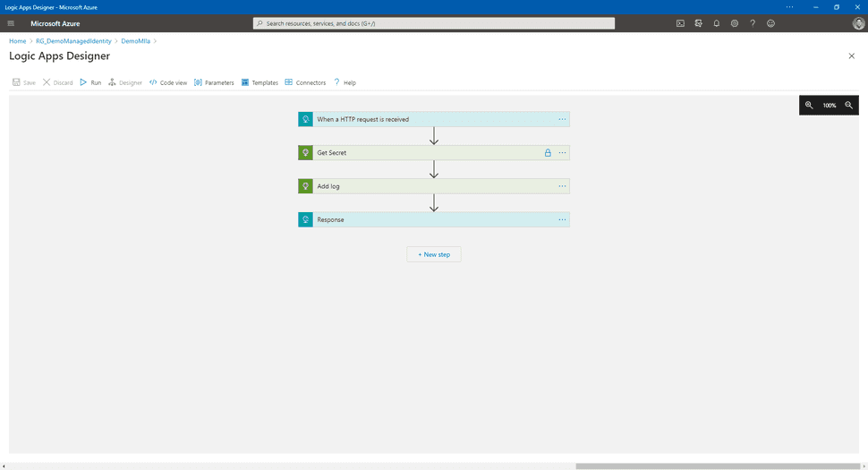This screenshot has width=868, height=470.
Task: Click the Response step icon
Action: pyautogui.click(x=305, y=219)
